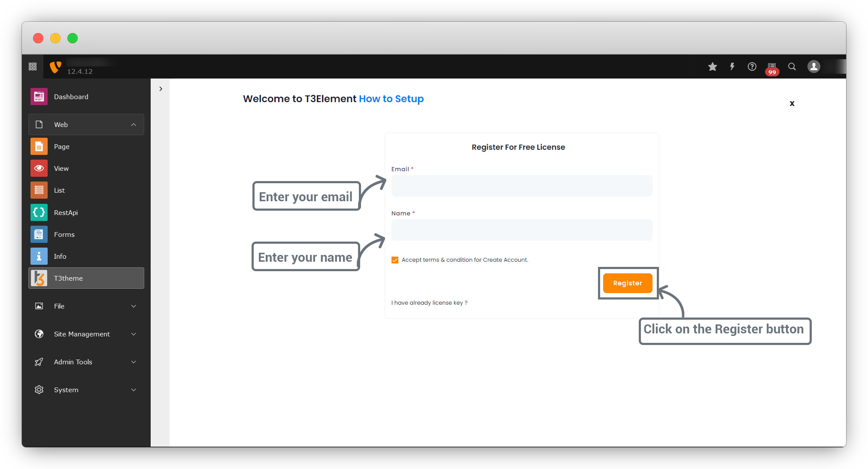
Task: Open bookmarks with the star icon
Action: (713, 67)
